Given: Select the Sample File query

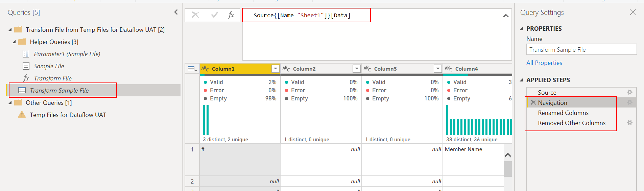Looking at the screenshot, I should [49, 66].
